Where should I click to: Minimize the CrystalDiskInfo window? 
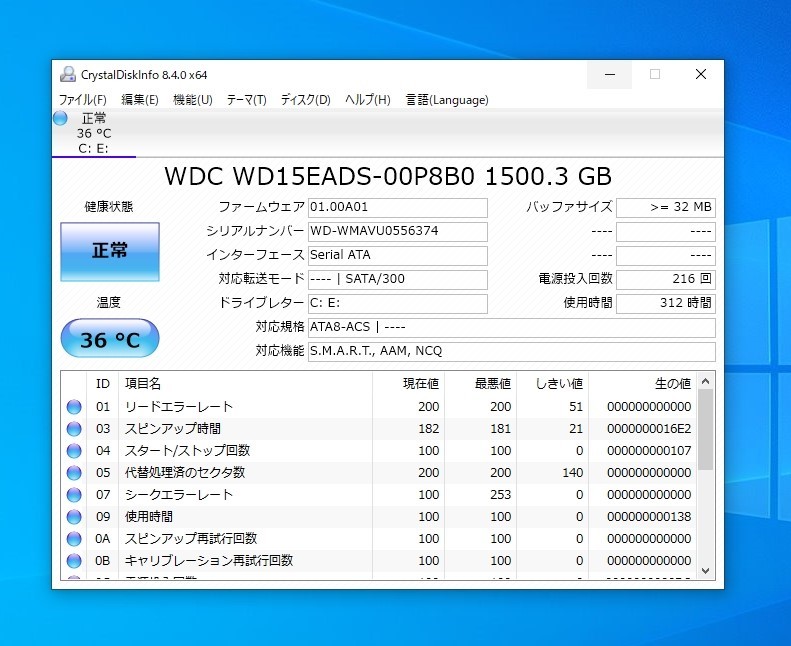(610, 75)
